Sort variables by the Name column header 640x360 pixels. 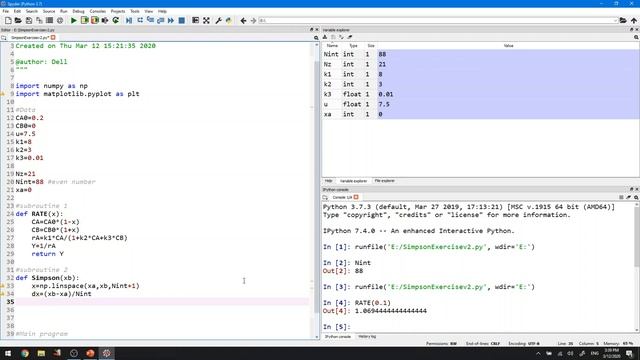pyautogui.click(x=332, y=46)
